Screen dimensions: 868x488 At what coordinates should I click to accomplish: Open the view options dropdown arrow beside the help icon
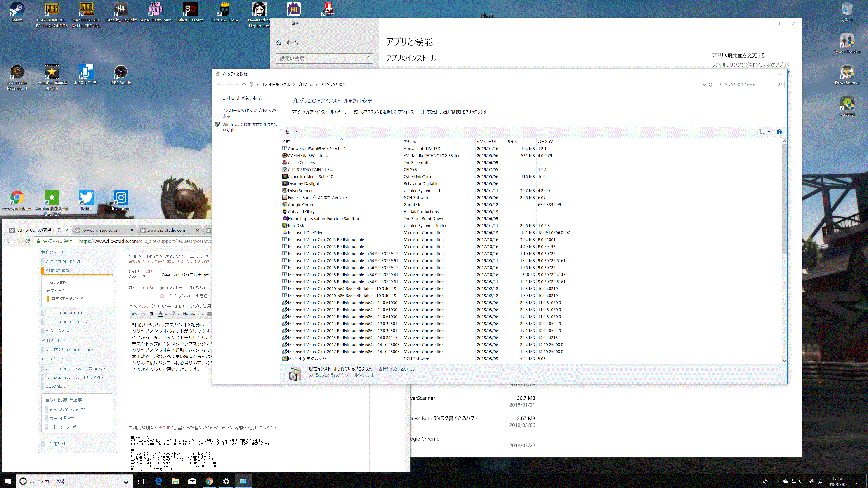(769, 132)
